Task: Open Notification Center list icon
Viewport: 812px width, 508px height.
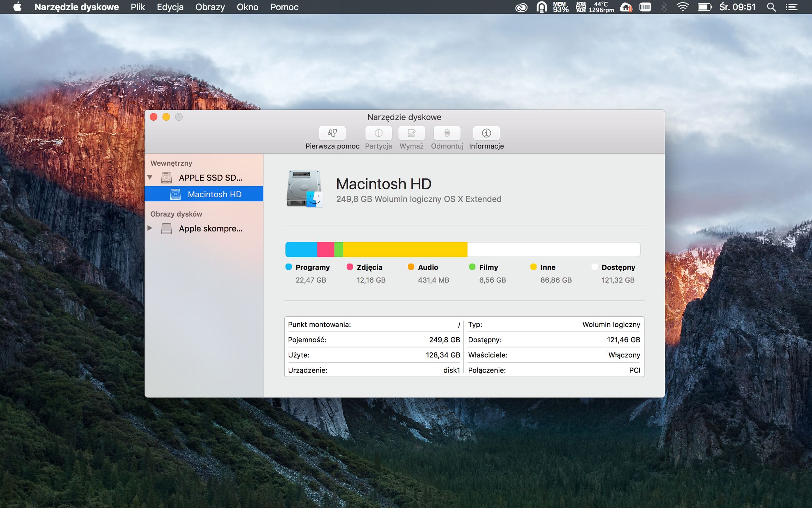Action: [x=792, y=7]
